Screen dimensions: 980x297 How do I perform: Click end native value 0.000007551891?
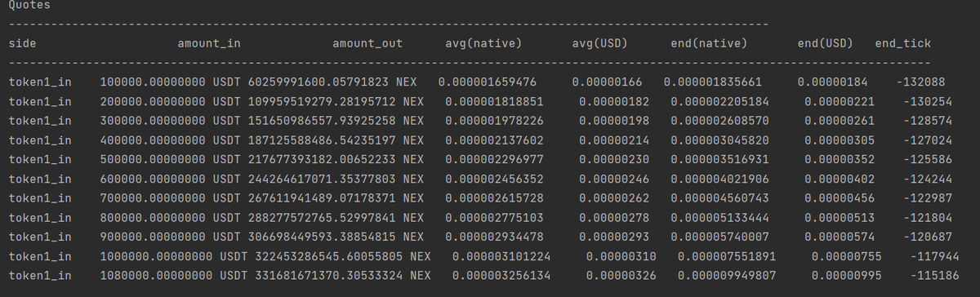(728, 256)
